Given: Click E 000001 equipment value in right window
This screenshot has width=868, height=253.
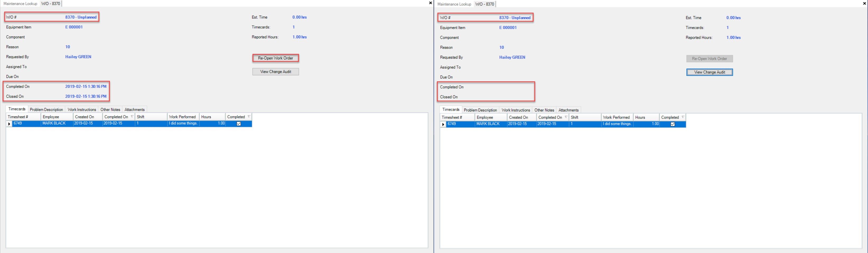Looking at the screenshot, I should [508, 28].
